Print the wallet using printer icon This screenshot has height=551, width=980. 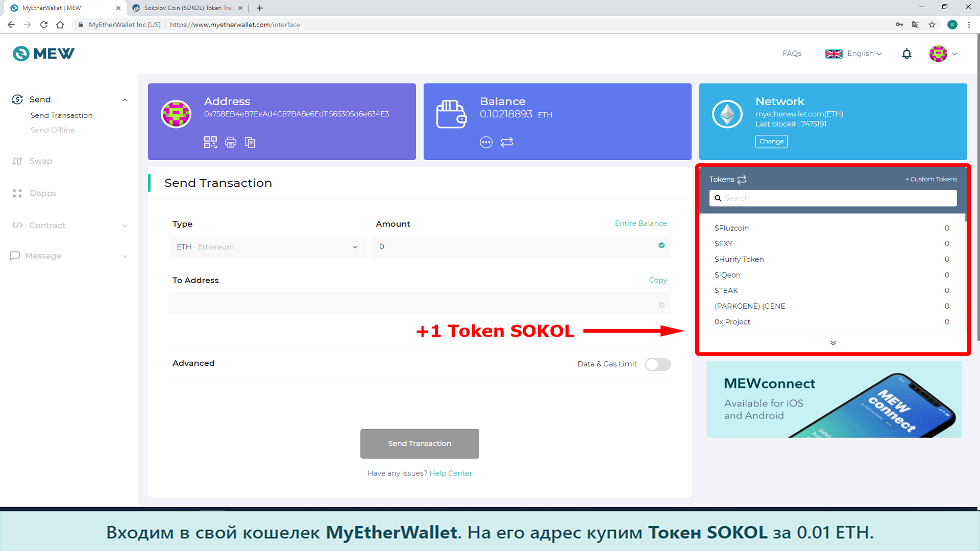point(231,142)
